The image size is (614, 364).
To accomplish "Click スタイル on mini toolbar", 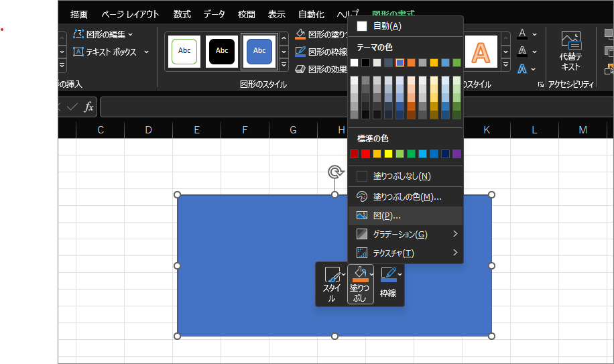I will point(331,284).
